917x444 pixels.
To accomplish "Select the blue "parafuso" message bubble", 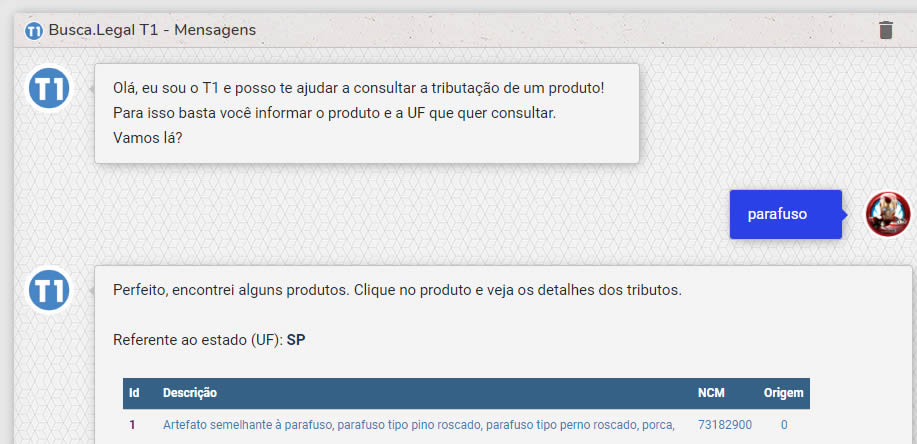I will (x=785, y=214).
